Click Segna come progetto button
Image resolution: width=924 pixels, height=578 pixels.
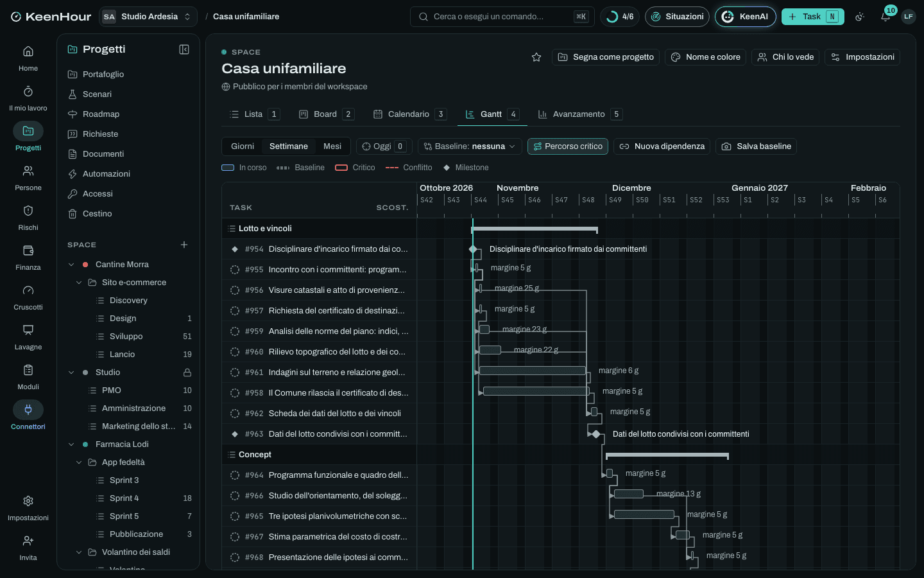coord(606,57)
